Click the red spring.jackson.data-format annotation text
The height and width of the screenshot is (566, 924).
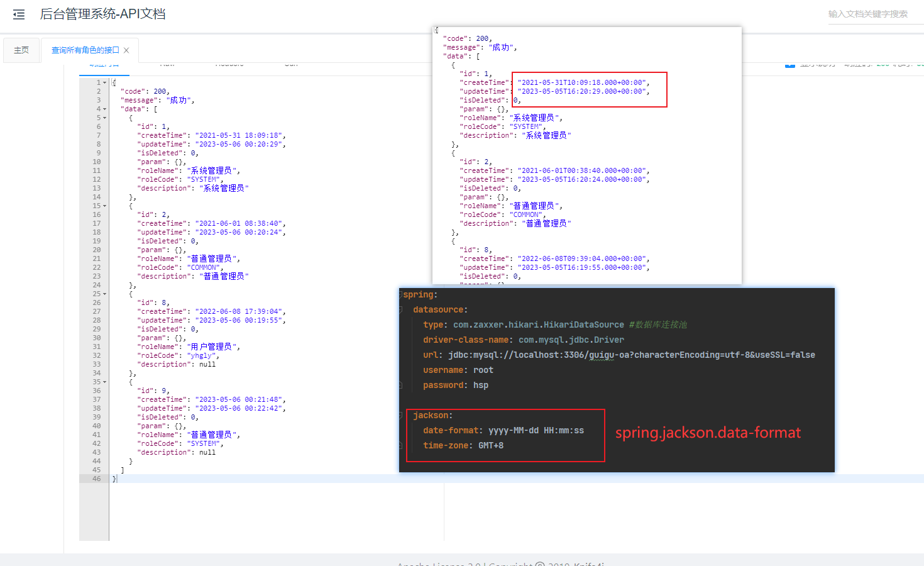point(708,433)
